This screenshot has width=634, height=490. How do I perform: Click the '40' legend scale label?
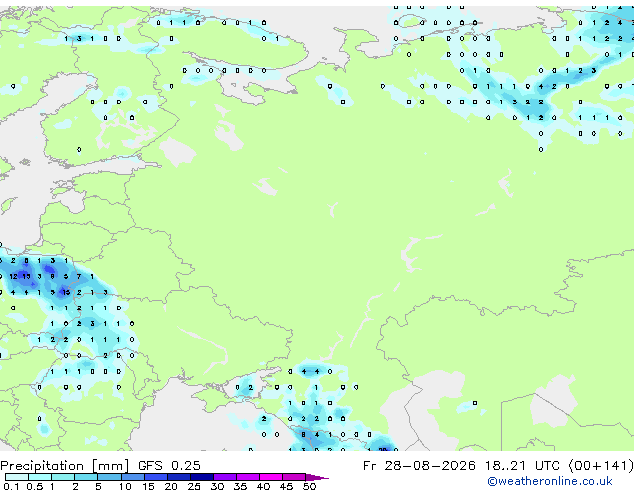263,486
